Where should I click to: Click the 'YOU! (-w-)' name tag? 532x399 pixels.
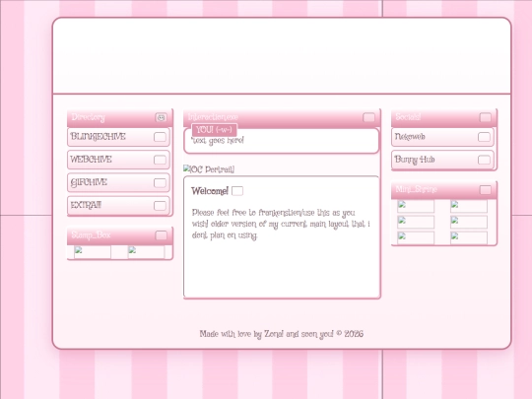tap(214, 130)
